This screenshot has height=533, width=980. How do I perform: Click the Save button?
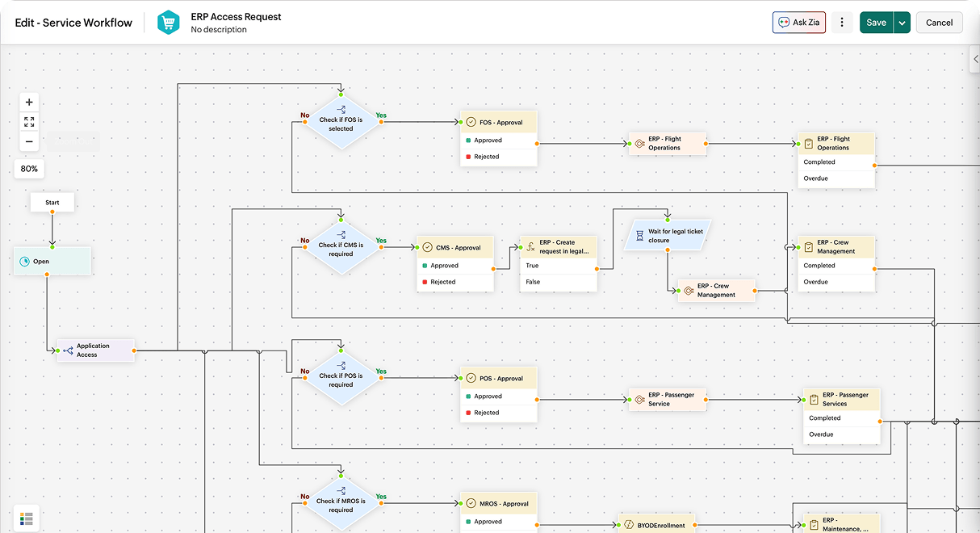coord(876,23)
